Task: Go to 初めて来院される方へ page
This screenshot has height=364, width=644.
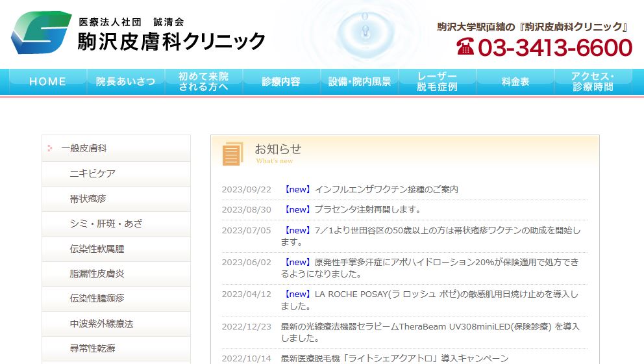Action: tap(203, 82)
